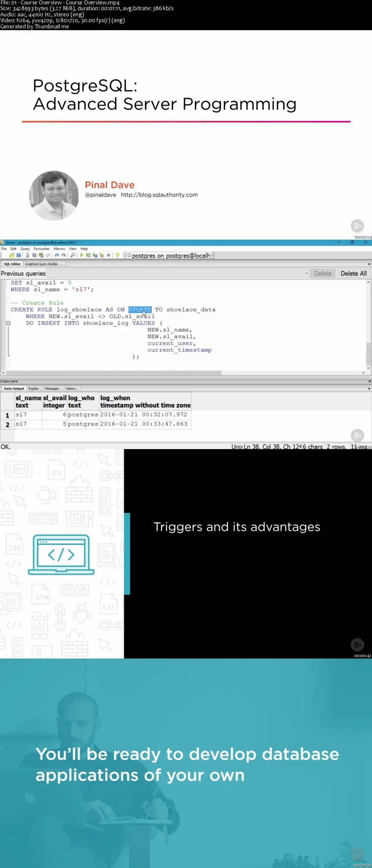Open the database connection dropdown in toolbar

coord(212,256)
